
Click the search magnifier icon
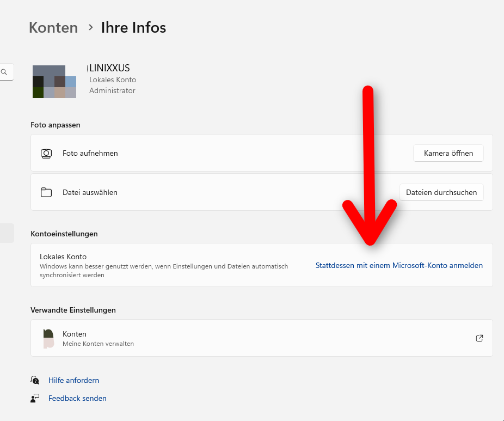click(x=4, y=72)
